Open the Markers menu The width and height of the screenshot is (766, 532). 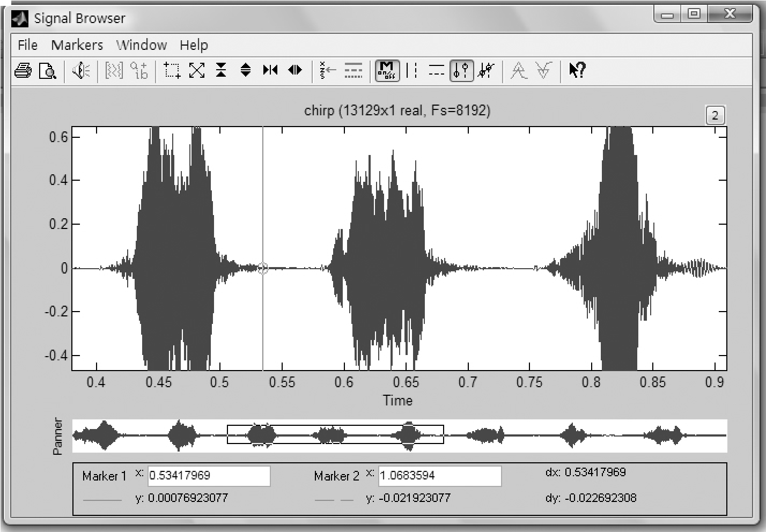pos(77,45)
